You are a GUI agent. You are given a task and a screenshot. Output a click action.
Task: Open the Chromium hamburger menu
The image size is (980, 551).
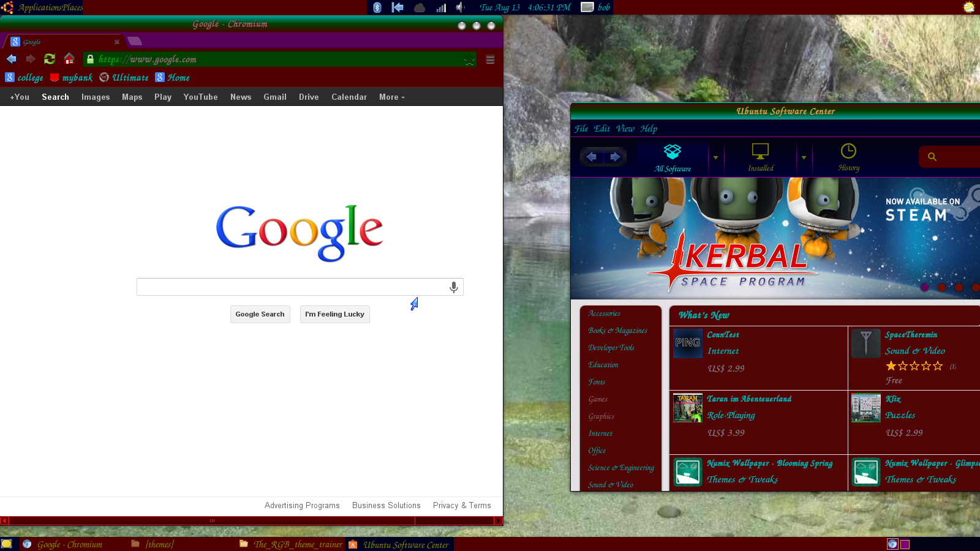pyautogui.click(x=490, y=59)
